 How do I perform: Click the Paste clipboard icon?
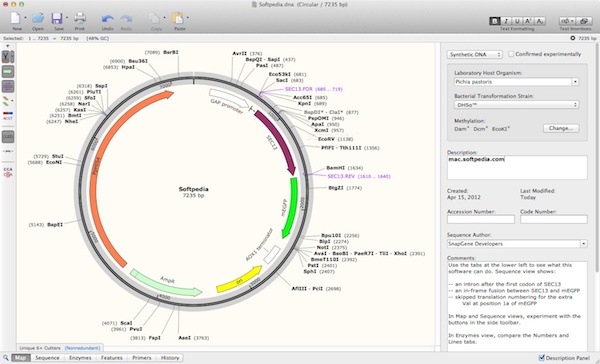pos(178,18)
